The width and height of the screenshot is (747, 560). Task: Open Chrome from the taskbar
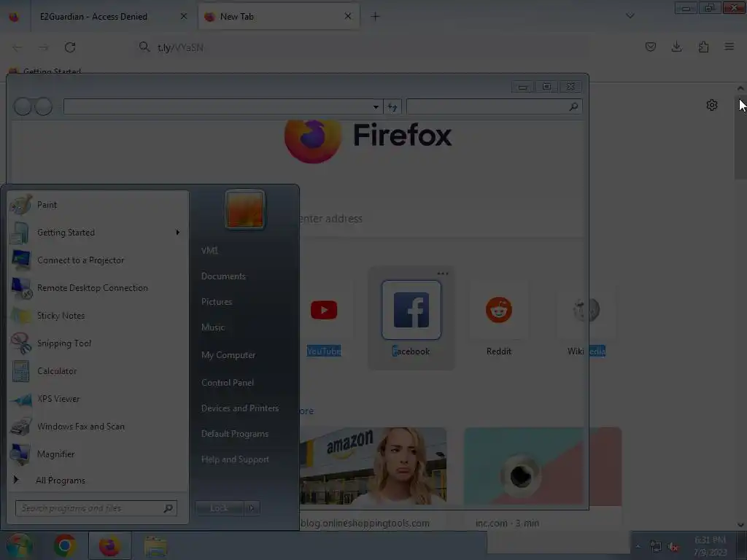65,546
